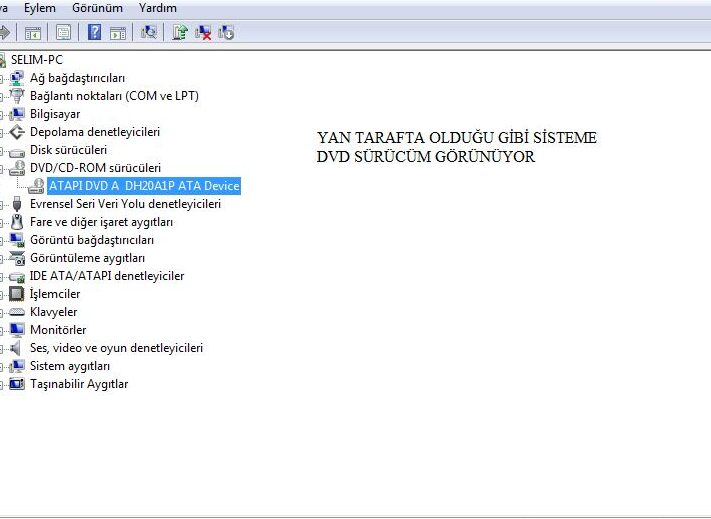Click the Depolama denetleyicileri icon
The height and width of the screenshot is (519, 711).
tap(17, 132)
